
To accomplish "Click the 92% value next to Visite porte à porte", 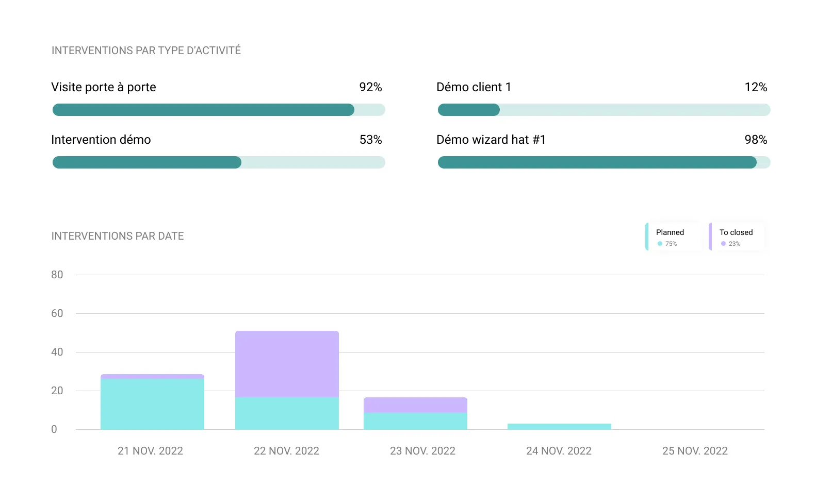I will pos(371,87).
